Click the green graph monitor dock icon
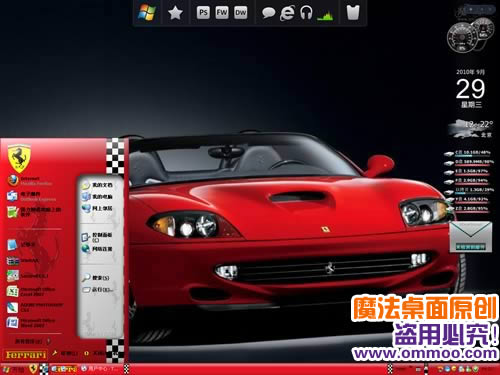The width and height of the screenshot is (500, 375). (325, 15)
